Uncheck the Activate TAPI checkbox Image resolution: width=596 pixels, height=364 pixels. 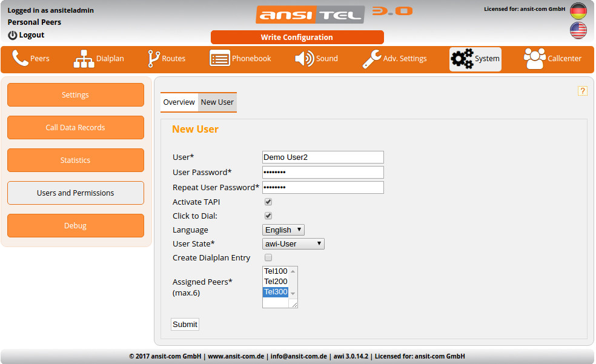[268, 202]
